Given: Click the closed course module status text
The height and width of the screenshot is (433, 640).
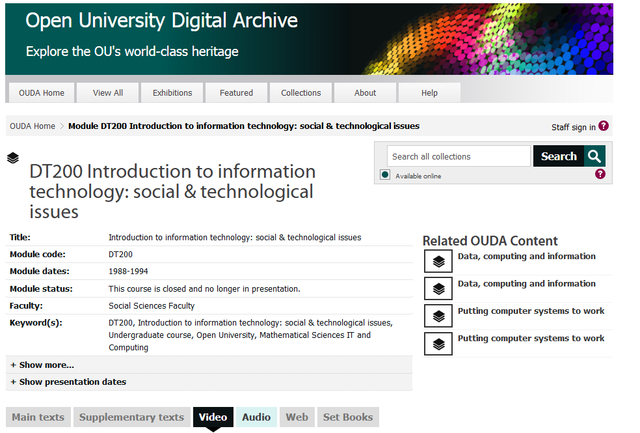Looking at the screenshot, I should (x=204, y=289).
